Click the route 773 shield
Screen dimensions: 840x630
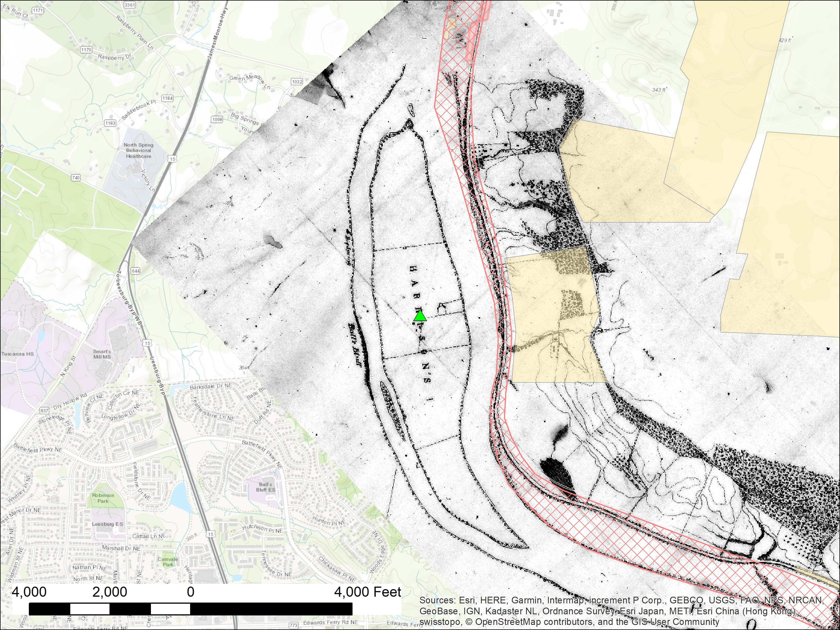[x=293, y=625]
